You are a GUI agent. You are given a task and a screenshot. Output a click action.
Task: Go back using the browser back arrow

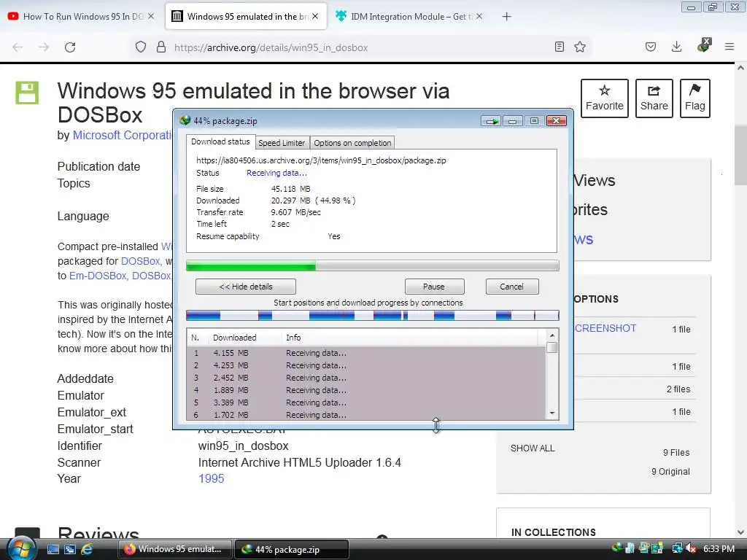18,47
